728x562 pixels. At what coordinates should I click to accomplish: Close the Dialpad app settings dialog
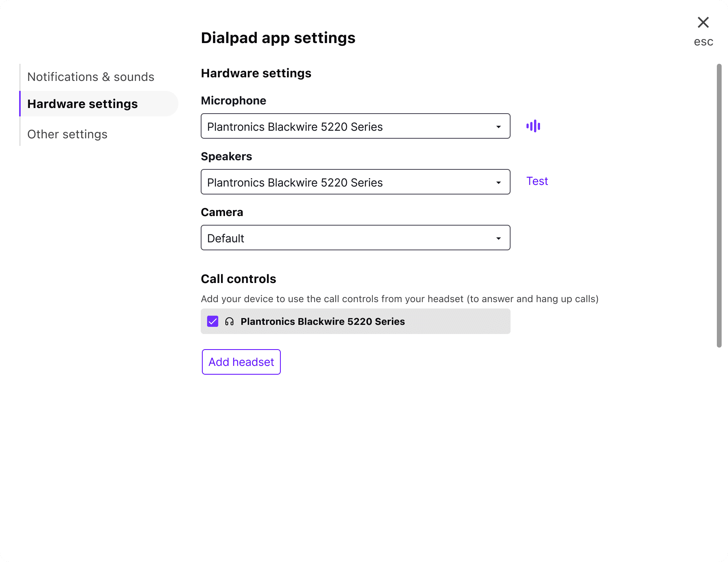703,23
